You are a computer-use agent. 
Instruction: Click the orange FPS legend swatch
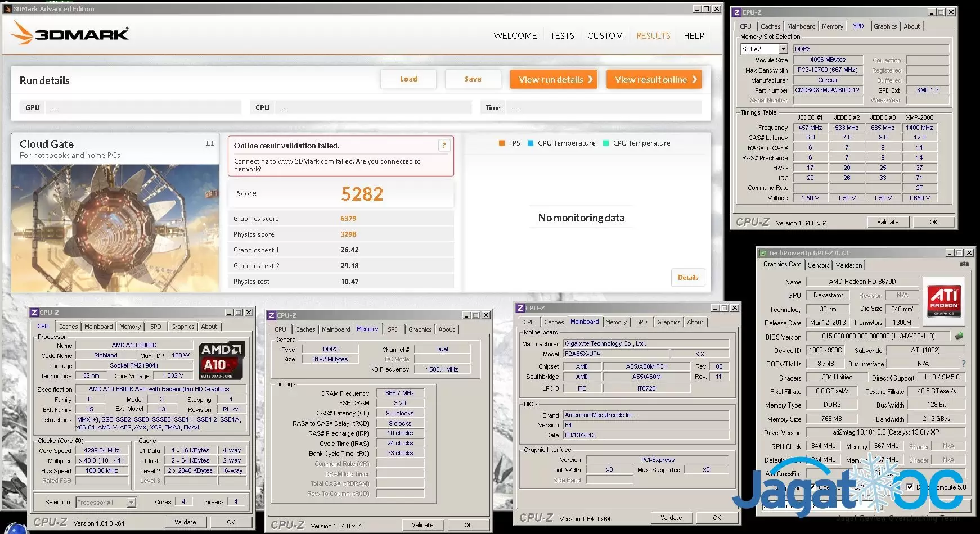[x=502, y=143]
